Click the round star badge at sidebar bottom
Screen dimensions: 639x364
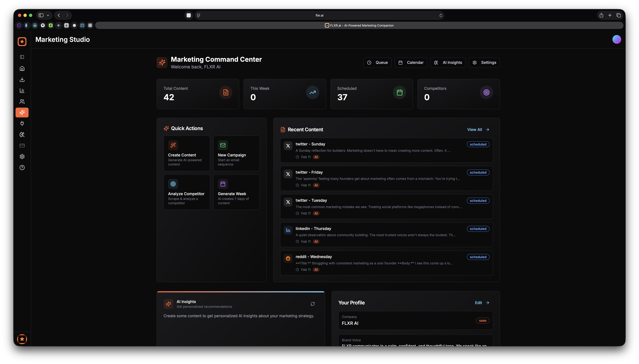[22, 339]
